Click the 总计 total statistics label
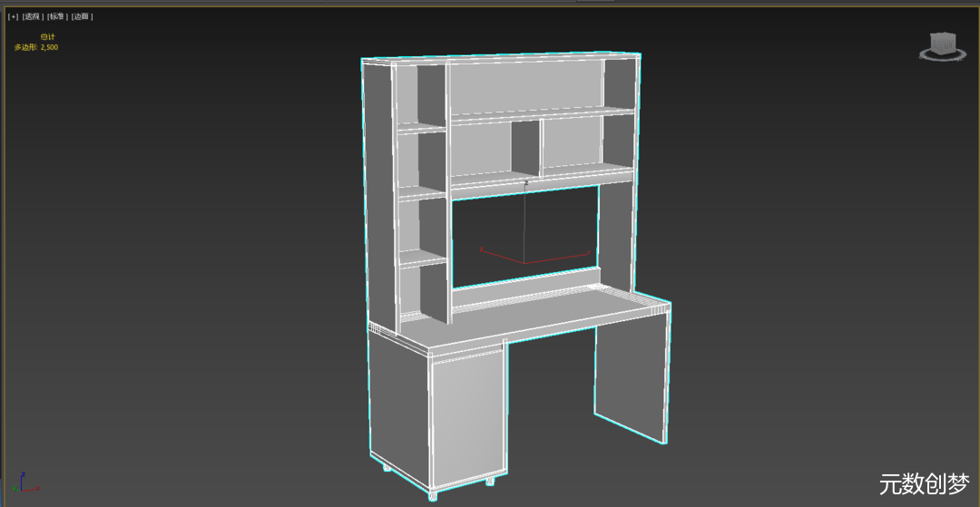980x507 pixels. (x=47, y=37)
